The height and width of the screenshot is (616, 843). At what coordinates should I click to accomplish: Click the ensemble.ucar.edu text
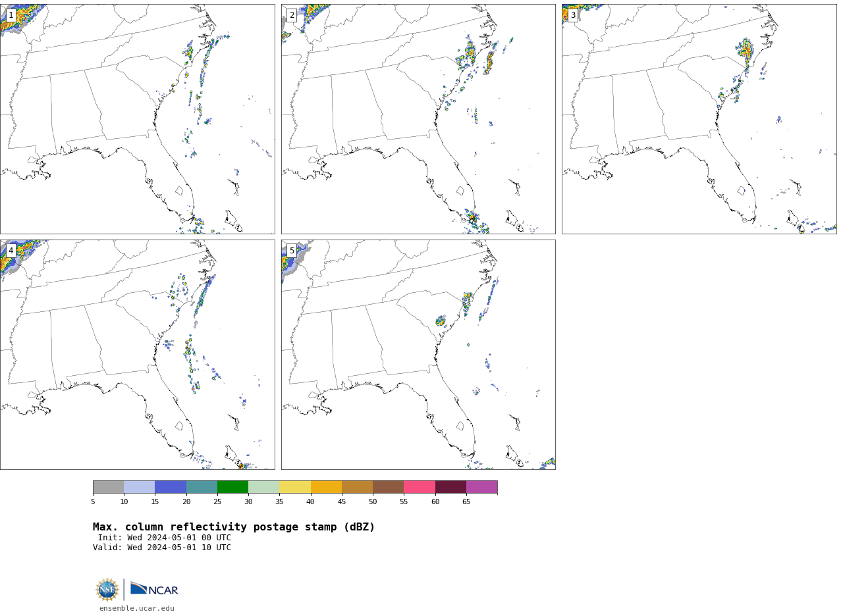137,609
